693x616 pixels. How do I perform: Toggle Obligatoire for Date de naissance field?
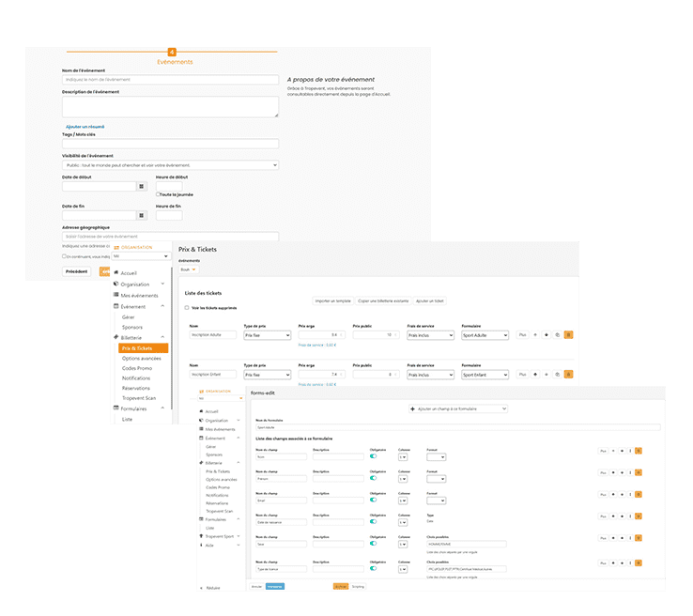374,521
